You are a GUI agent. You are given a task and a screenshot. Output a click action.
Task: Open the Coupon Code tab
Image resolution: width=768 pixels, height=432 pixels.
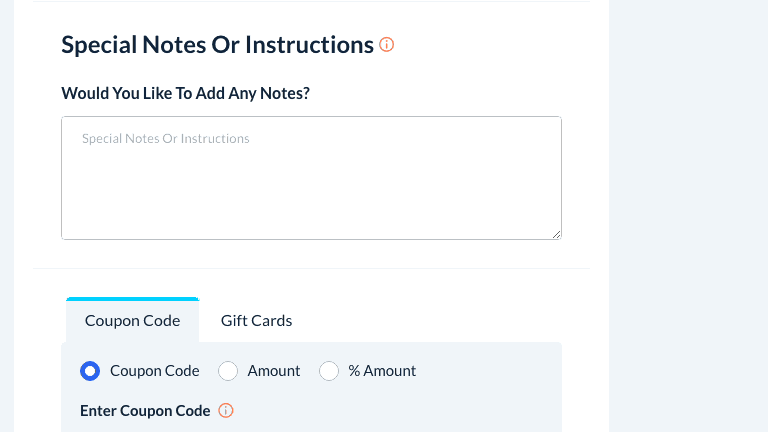pos(132,321)
